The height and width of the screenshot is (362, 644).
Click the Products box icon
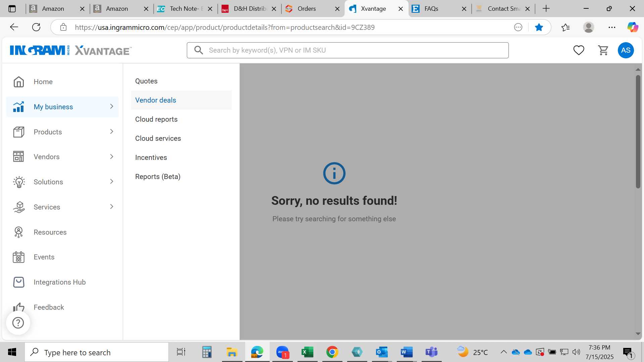[19, 132]
